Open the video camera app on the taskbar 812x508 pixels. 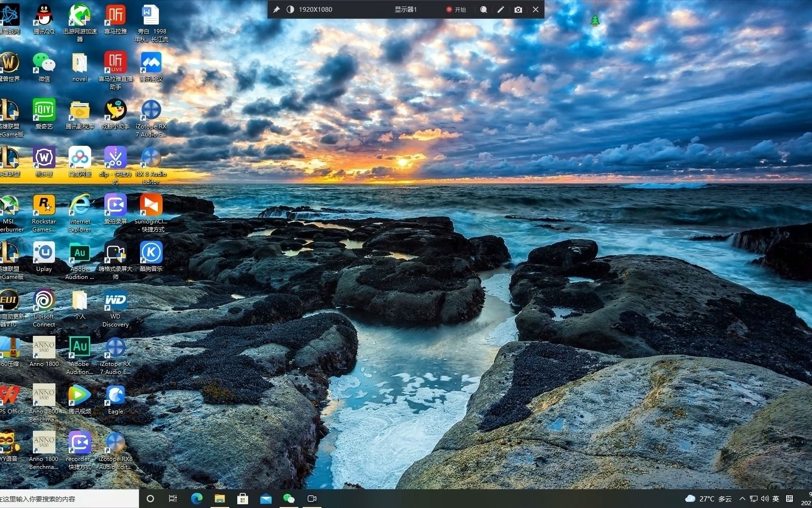(x=312, y=499)
